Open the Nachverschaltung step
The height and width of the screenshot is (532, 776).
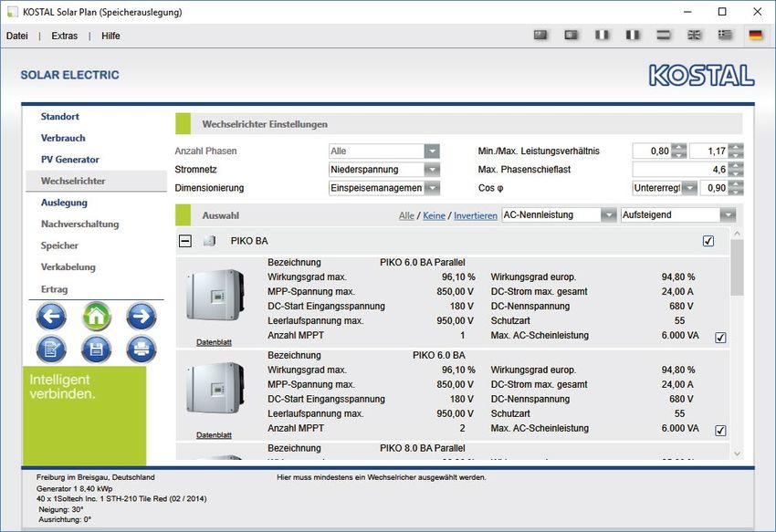click(79, 224)
